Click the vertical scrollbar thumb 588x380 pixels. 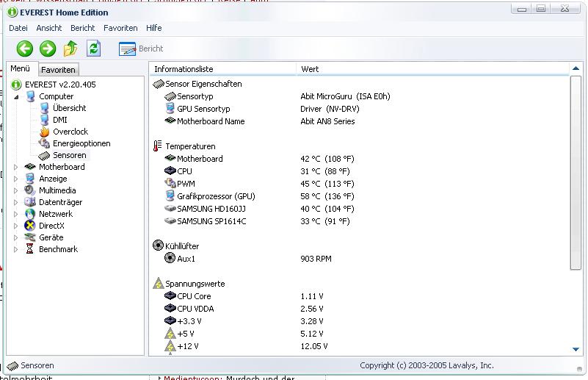point(576,173)
